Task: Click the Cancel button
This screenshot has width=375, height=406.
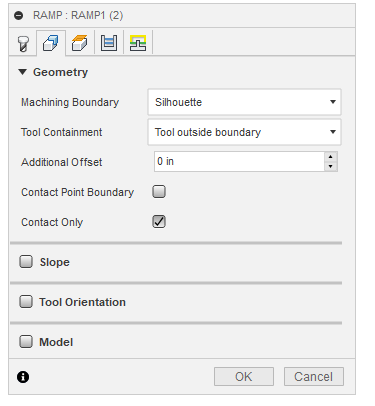Action: pos(313,377)
